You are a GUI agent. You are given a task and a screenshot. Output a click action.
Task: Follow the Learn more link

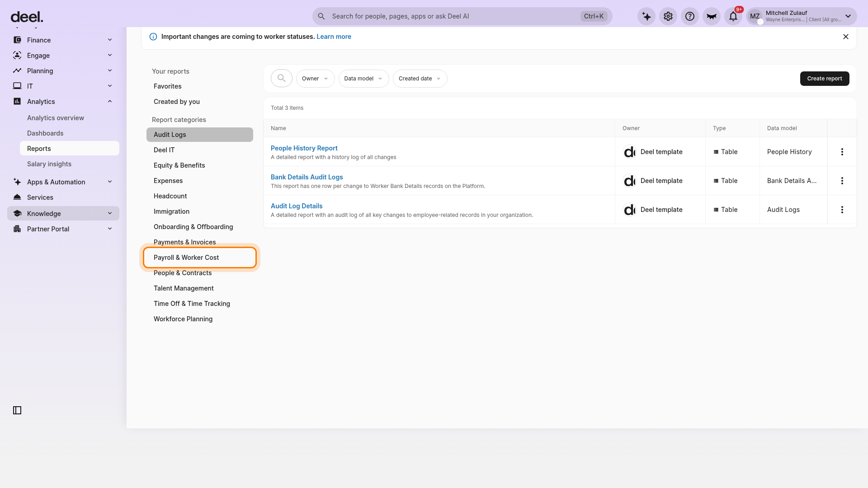coord(334,37)
